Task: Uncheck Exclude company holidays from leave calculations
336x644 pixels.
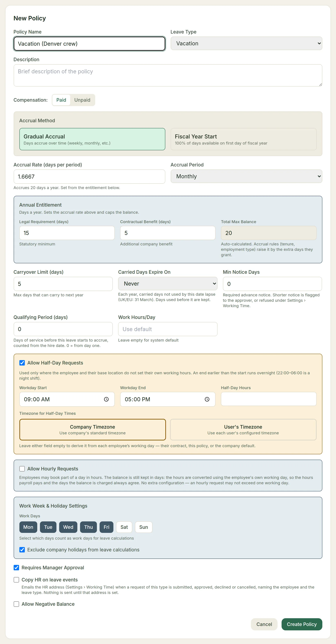Action: point(22,550)
